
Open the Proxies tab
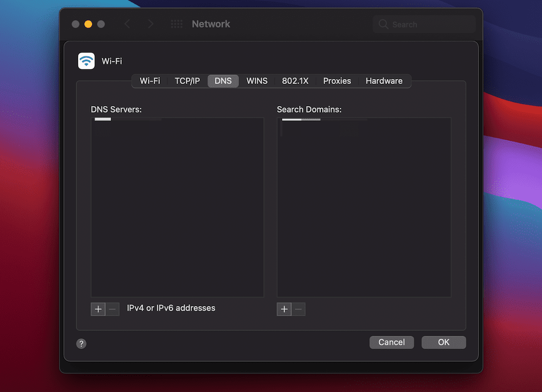pos(337,81)
